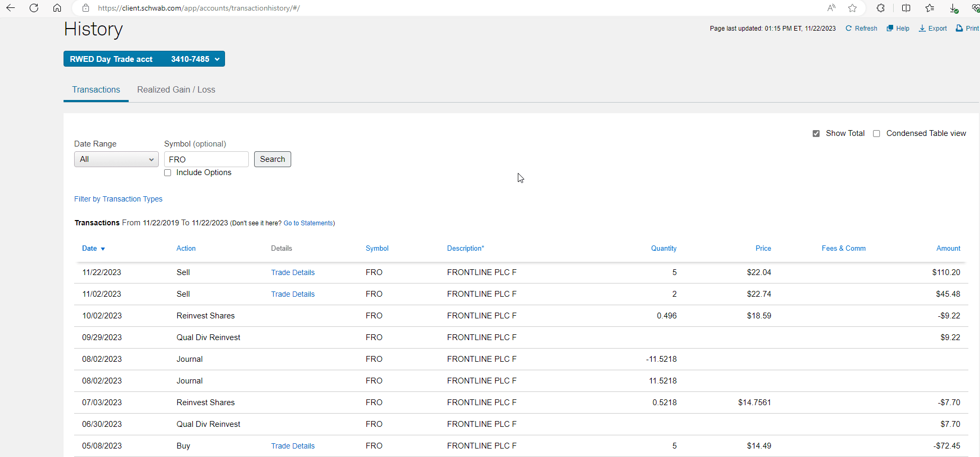The image size is (980, 457).
Task: Toggle browser split screen icon
Action: 906,8
